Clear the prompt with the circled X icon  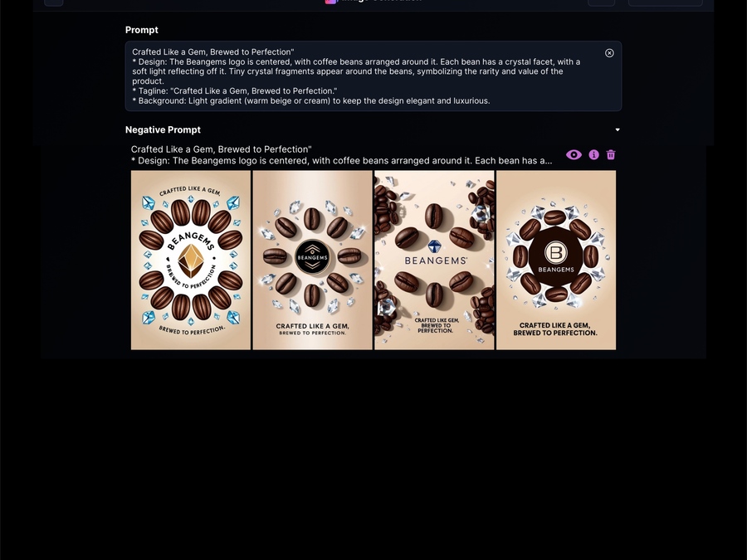pyautogui.click(x=609, y=53)
